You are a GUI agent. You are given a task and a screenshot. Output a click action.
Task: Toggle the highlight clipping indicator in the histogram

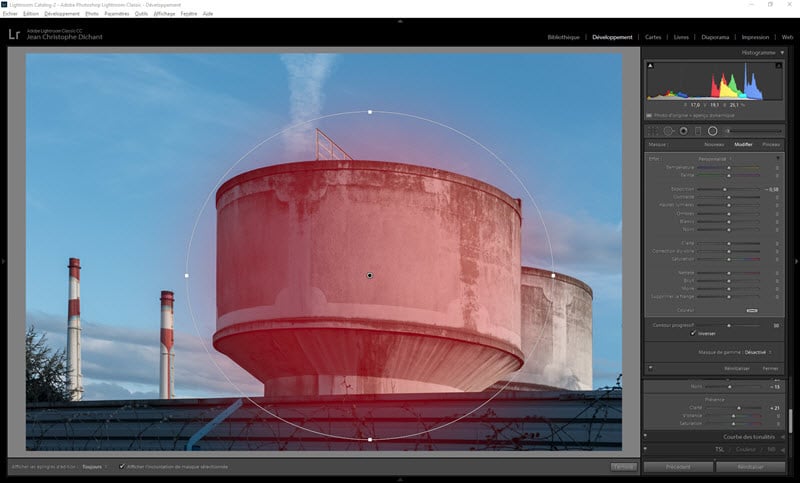coord(779,66)
